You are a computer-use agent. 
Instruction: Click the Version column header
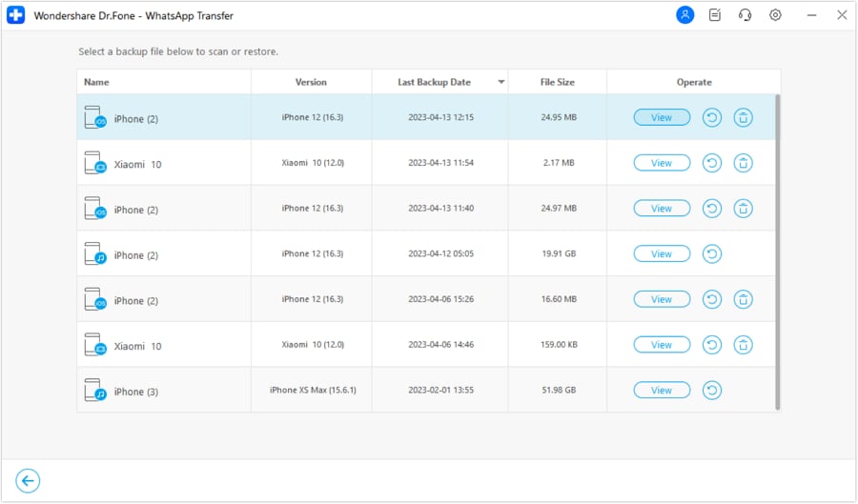click(x=311, y=82)
